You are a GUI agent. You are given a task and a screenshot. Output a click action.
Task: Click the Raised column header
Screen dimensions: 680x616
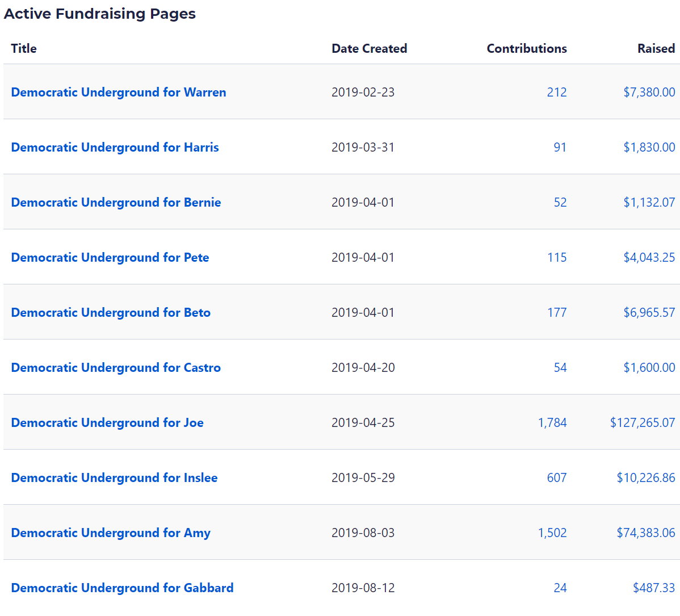pyautogui.click(x=656, y=48)
